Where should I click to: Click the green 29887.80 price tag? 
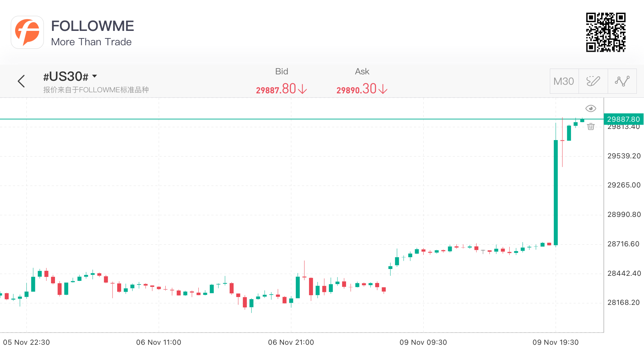point(624,119)
